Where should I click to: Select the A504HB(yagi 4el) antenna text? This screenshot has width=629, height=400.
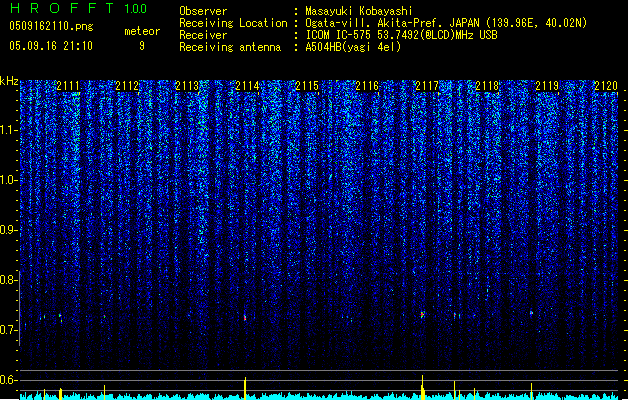(353, 47)
